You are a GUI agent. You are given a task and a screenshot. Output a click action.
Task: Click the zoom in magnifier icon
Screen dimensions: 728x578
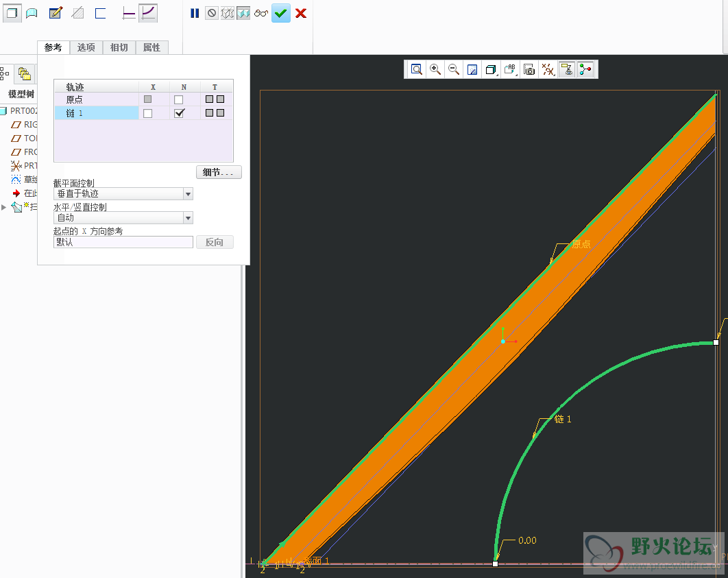[x=435, y=69]
